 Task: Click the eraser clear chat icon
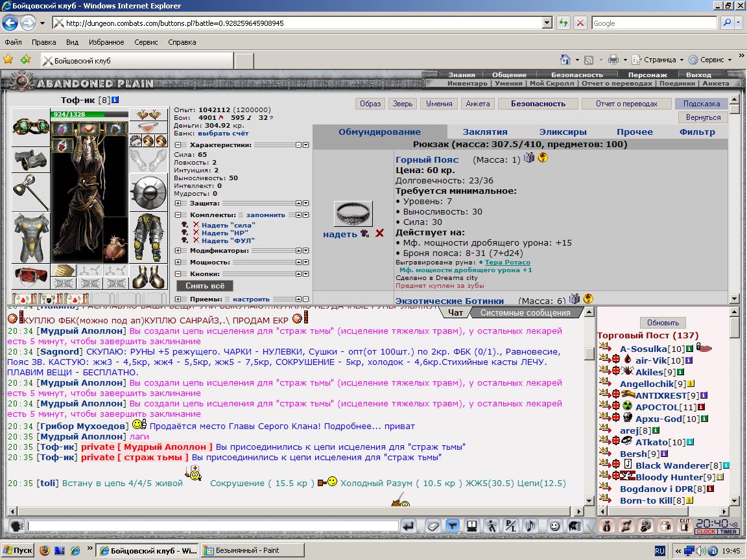(433, 526)
